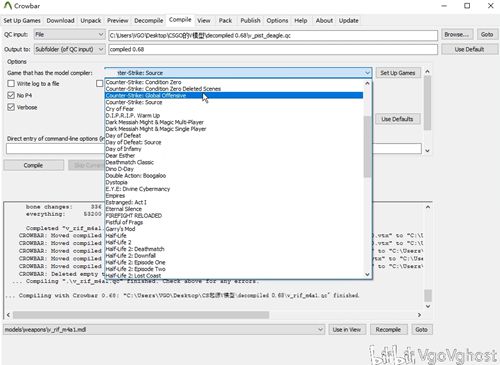Screen dimensions: 500x365
Task: Switch to the Update tab
Action: click(x=349, y=21)
